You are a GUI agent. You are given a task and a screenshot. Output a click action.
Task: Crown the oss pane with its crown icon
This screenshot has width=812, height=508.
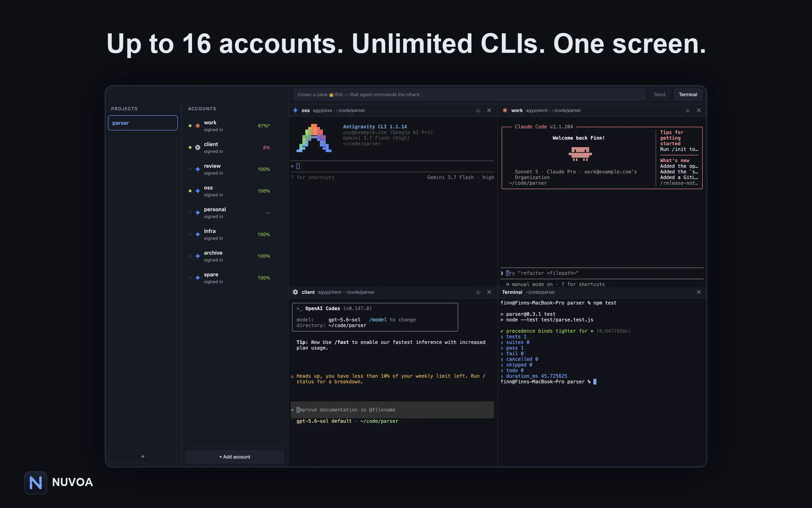click(478, 111)
